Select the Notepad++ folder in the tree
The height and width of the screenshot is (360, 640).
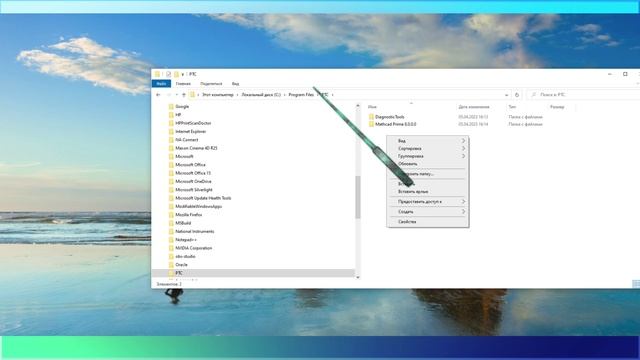pyautogui.click(x=186, y=240)
